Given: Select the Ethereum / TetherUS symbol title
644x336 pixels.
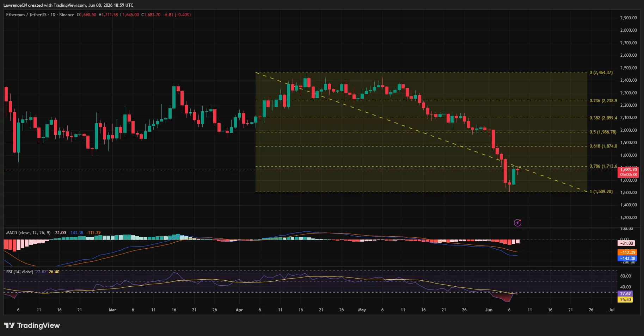Looking at the screenshot, I should point(26,15).
